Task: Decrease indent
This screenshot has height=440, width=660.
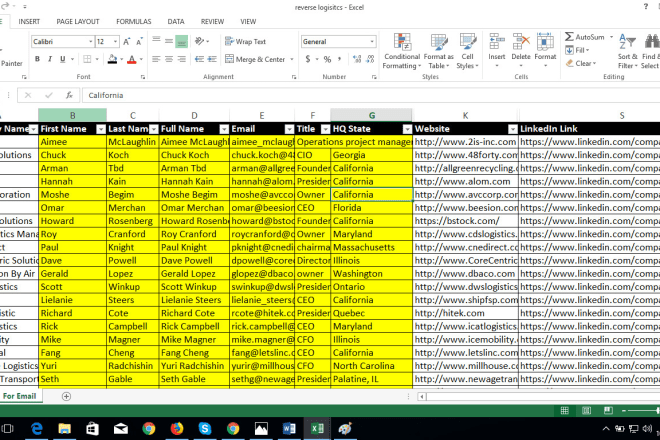Action: (199, 59)
